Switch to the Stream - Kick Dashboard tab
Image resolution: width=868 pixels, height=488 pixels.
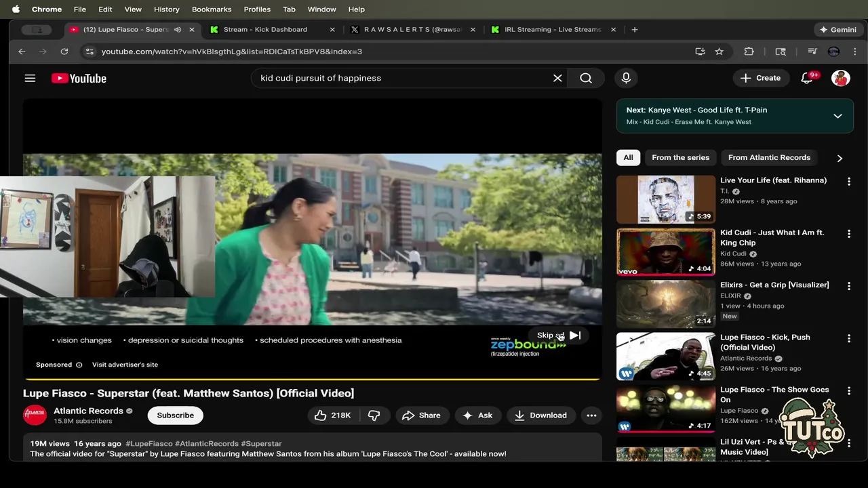point(271,30)
